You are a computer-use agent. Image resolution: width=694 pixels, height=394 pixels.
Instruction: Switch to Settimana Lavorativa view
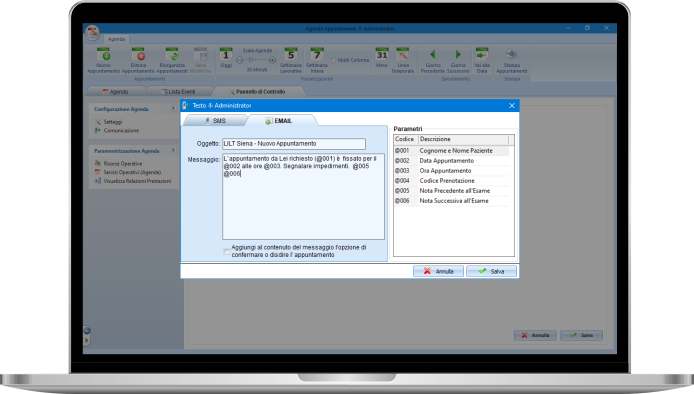291,54
